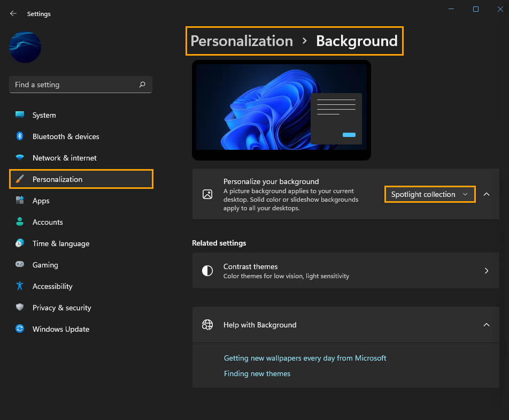Viewport: 509px width, 420px height.
Task: Click the System monitor icon
Action: click(20, 114)
